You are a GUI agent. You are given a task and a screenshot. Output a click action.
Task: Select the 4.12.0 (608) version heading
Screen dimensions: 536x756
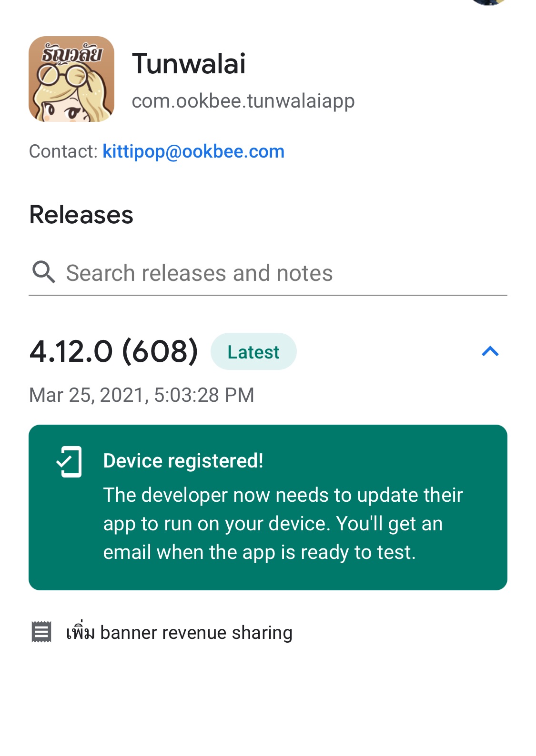113,352
